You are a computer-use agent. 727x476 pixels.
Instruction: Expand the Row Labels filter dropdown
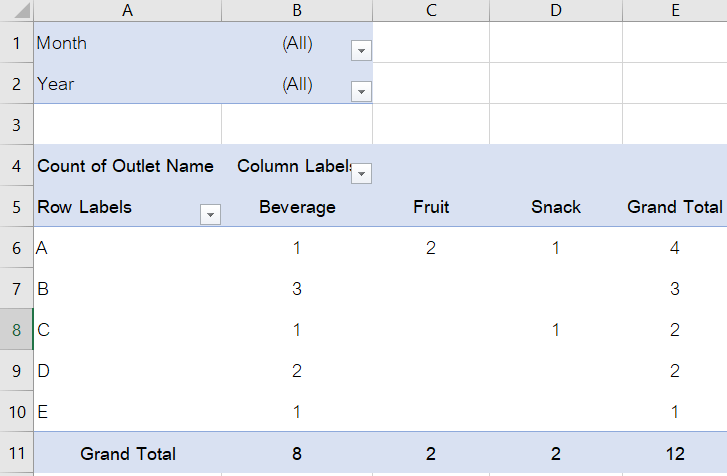point(210,215)
